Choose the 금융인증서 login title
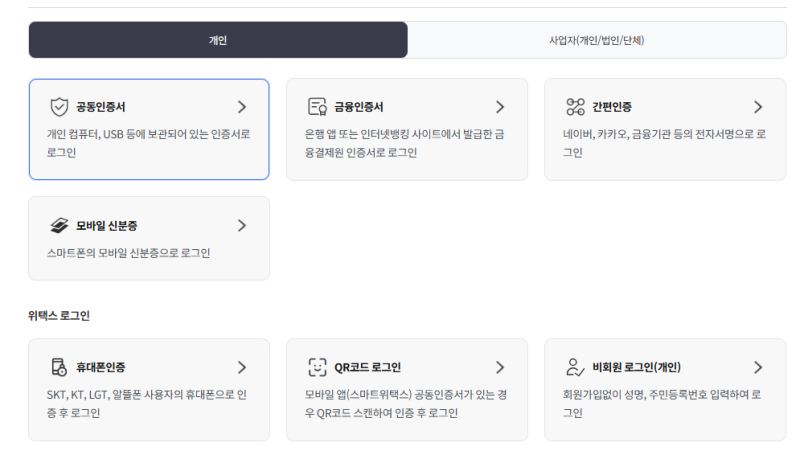The height and width of the screenshot is (459, 800). click(x=359, y=107)
